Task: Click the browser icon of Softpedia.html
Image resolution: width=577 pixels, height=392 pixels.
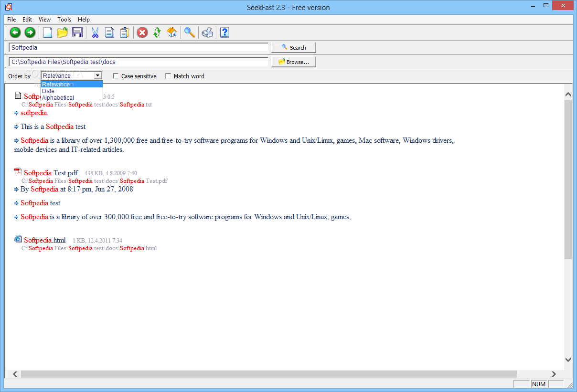Action: click(x=18, y=239)
